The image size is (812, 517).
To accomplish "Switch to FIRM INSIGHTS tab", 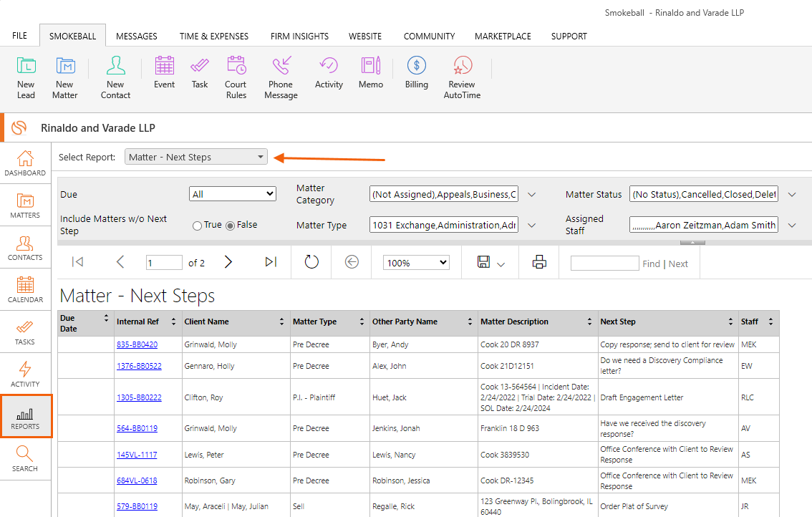I will click(x=299, y=37).
